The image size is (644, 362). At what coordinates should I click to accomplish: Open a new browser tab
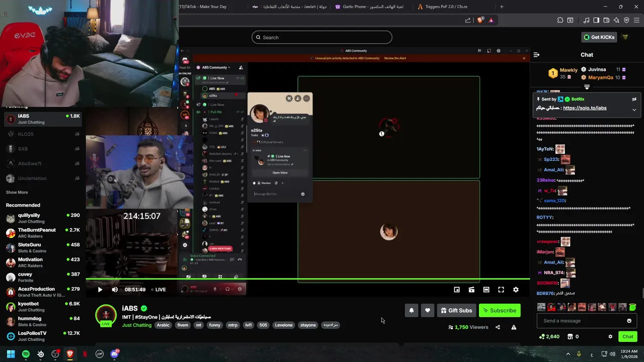[x=502, y=7]
